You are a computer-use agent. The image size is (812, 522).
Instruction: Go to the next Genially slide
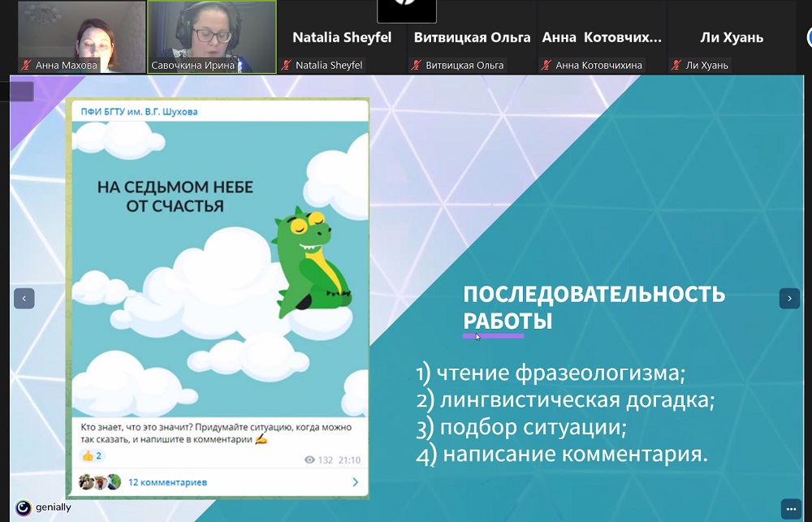pos(789,299)
